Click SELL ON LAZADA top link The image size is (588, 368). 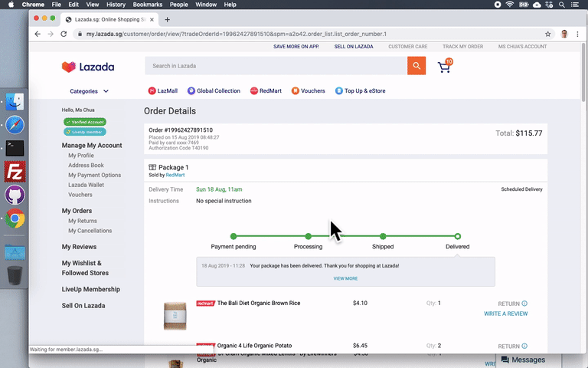[x=354, y=47]
